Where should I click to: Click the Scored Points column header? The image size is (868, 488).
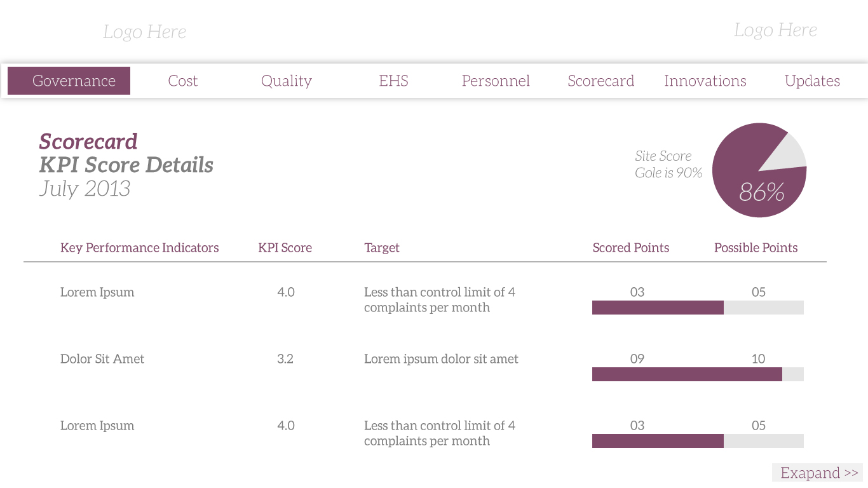pos(630,248)
